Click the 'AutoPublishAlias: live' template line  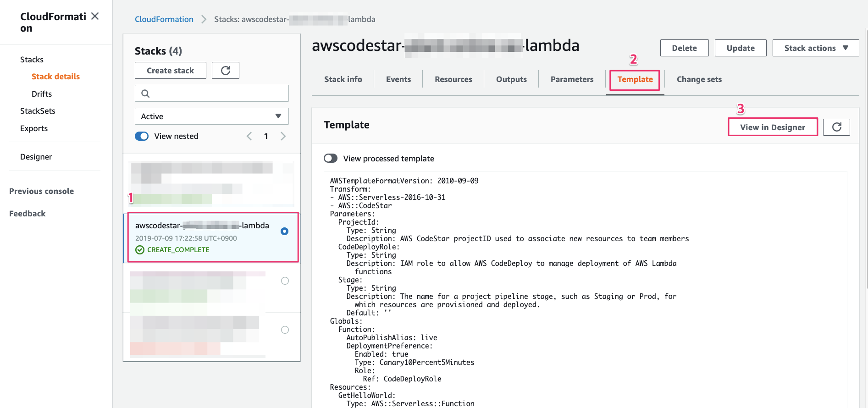(392, 338)
